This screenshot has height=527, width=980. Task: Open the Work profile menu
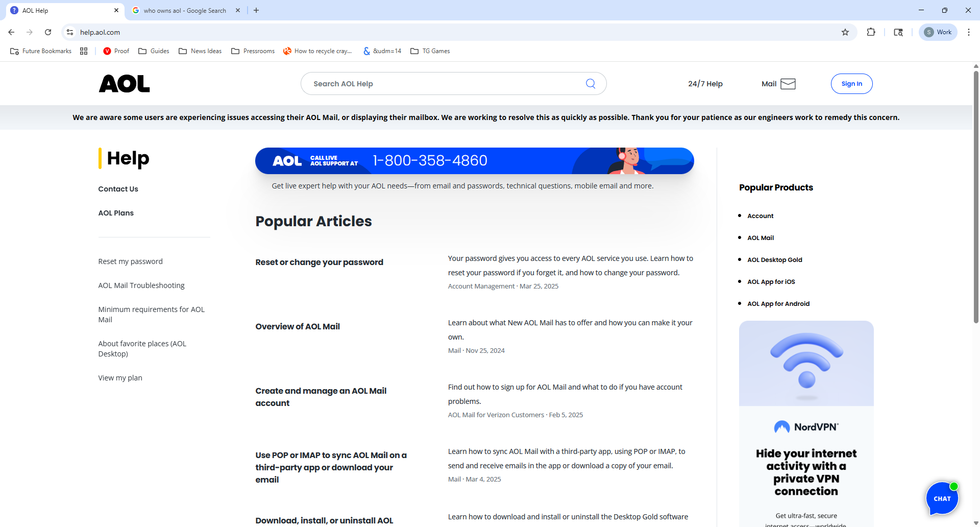938,32
